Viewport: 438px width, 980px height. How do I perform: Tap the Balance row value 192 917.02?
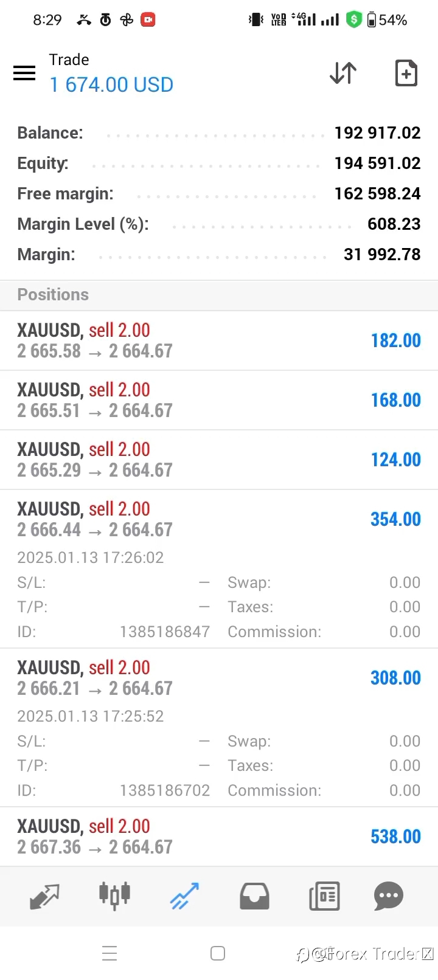click(x=377, y=133)
